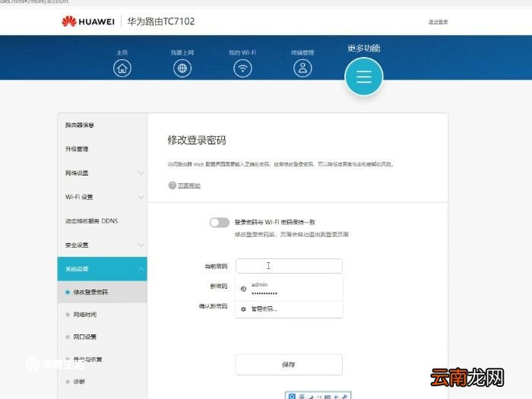Click the More Functions tab label
Screen dimensions: 532x399
click(x=364, y=48)
